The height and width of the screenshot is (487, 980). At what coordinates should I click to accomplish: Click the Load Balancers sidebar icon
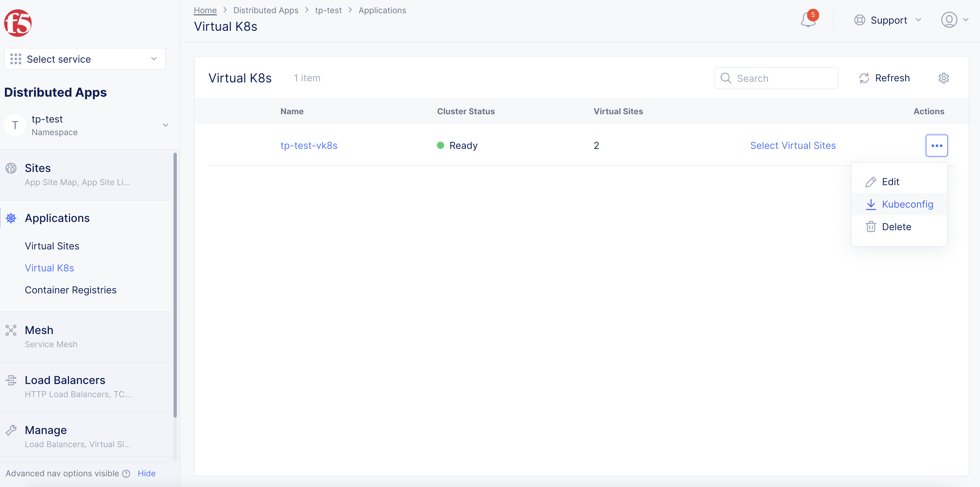[x=11, y=380]
